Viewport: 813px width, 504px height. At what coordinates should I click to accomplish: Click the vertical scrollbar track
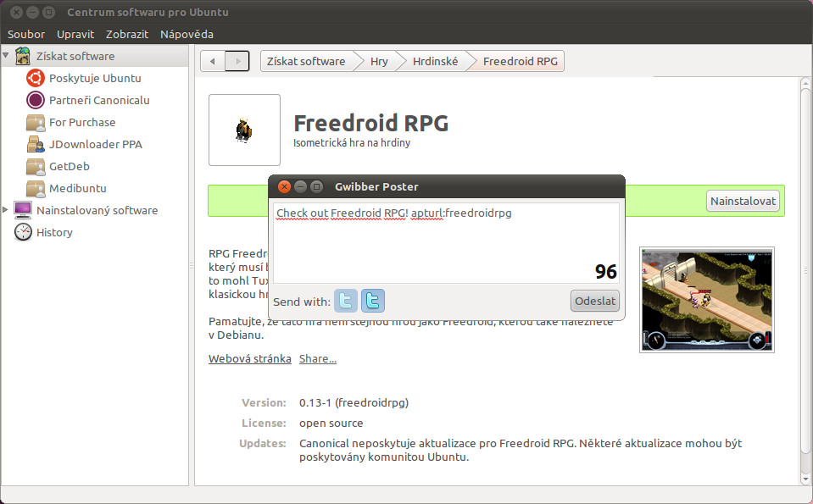click(805, 281)
